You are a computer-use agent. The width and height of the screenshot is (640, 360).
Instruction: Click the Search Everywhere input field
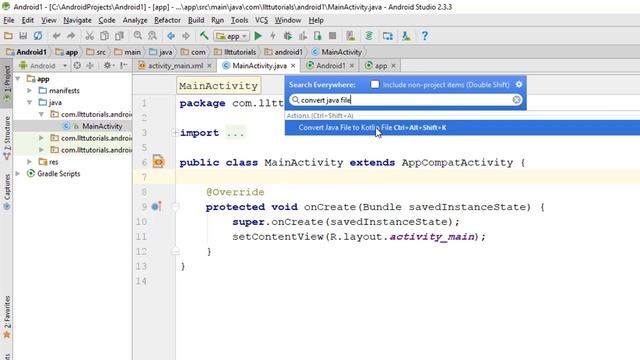pos(406,100)
